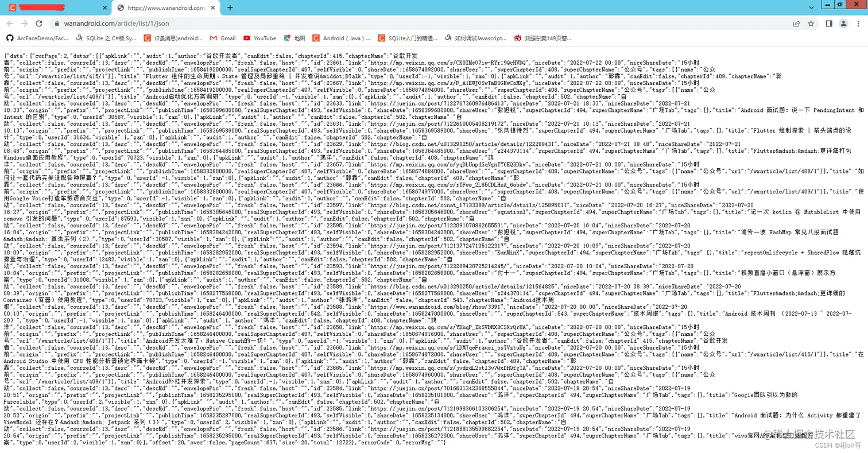The image size is (868, 453).
Task: Bookmark this page with the star icon
Action: 811,24
